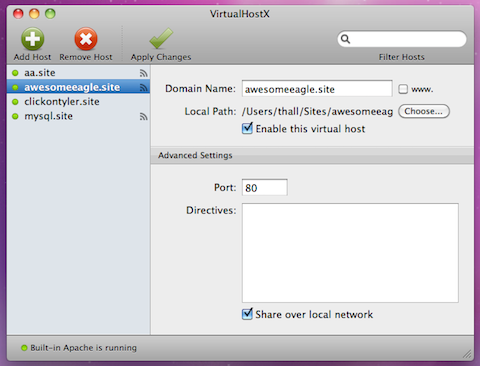This screenshot has height=366, width=480.
Task: Click the sharing icon beside awesomeeagle.site
Action: tap(143, 87)
